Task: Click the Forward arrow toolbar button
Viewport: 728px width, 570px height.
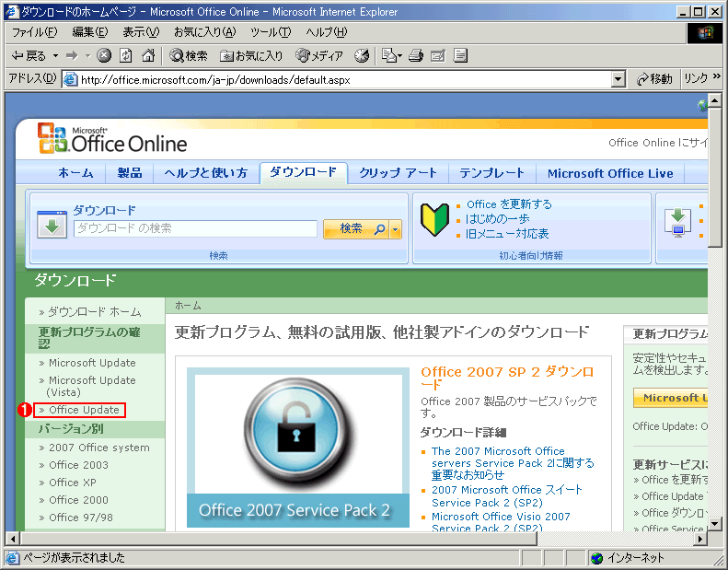Action: 72,56
